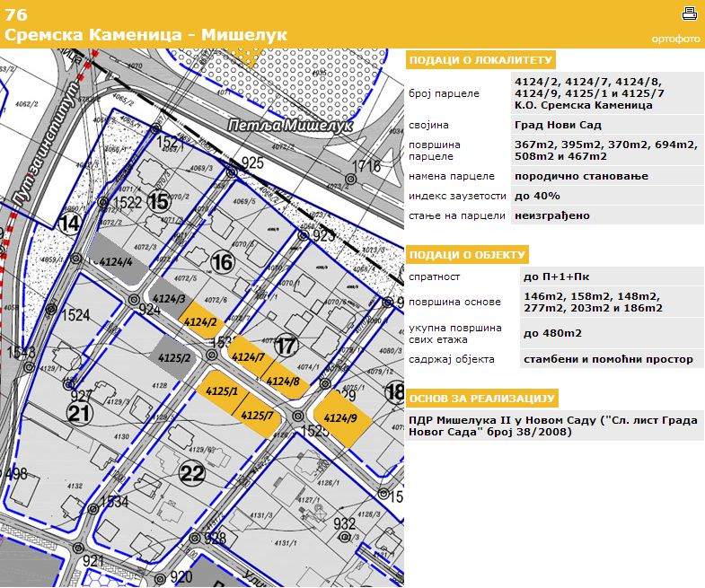705x588 pixels.
Task: Click the број парцеле row label
Action: point(445,93)
